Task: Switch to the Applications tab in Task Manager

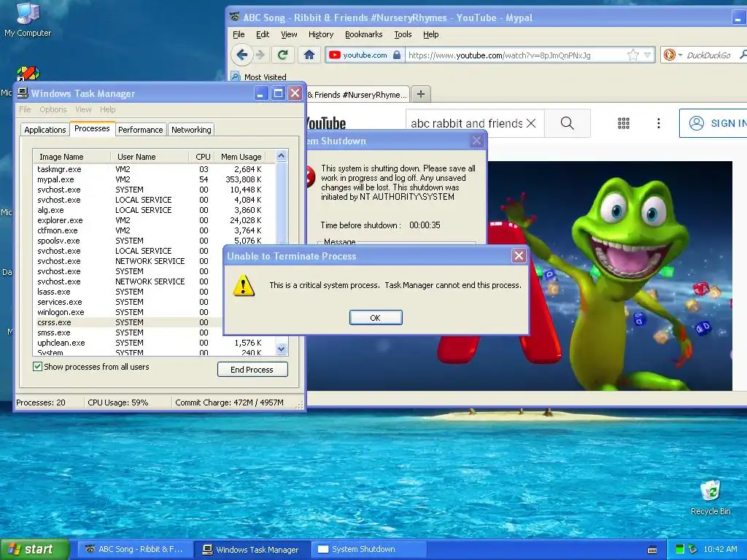Action: (x=44, y=130)
